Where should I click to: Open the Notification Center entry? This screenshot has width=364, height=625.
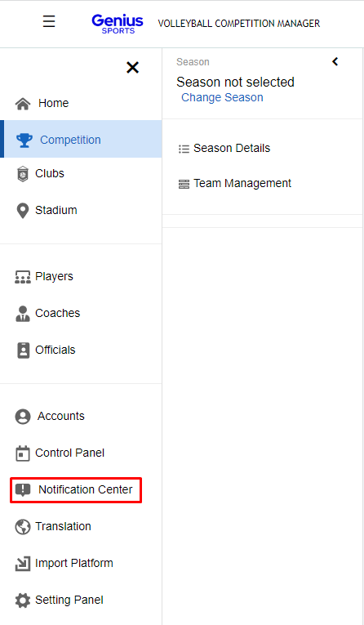click(76, 490)
